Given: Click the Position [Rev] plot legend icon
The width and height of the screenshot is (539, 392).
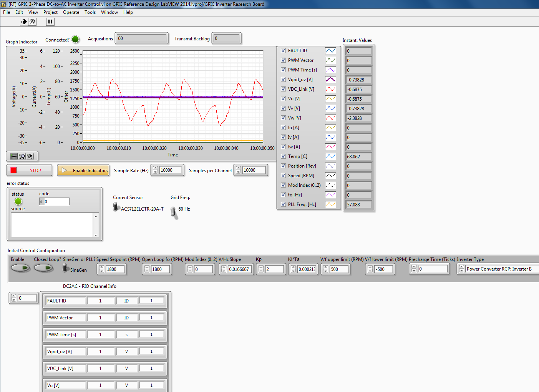Looking at the screenshot, I should (x=330, y=166).
